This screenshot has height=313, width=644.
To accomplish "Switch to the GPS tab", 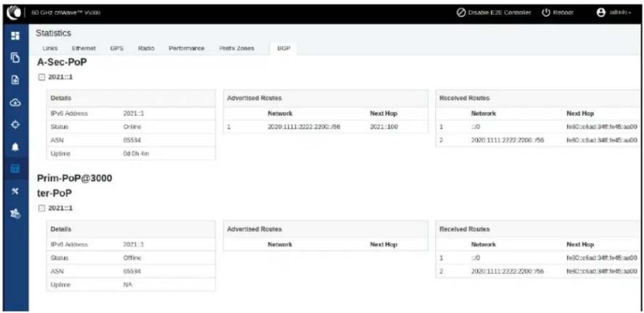I will [x=116, y=49].
